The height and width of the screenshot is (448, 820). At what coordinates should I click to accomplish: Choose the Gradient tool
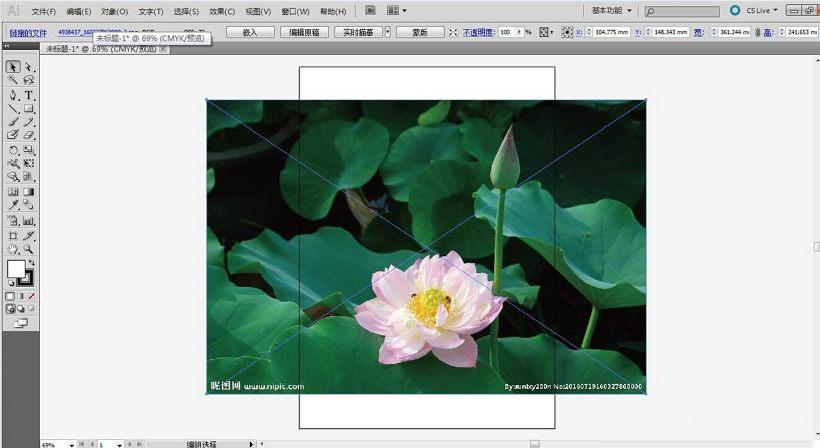[29, 192]
